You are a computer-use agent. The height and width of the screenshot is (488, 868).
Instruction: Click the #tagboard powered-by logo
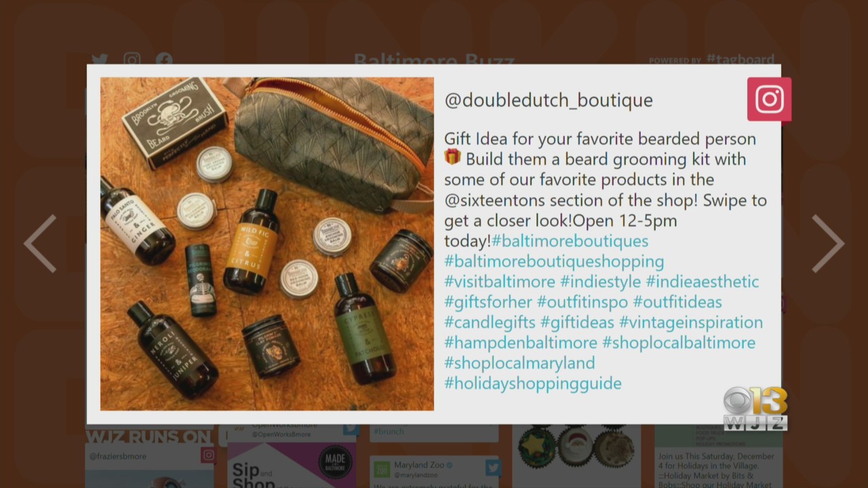pos(741,60)
